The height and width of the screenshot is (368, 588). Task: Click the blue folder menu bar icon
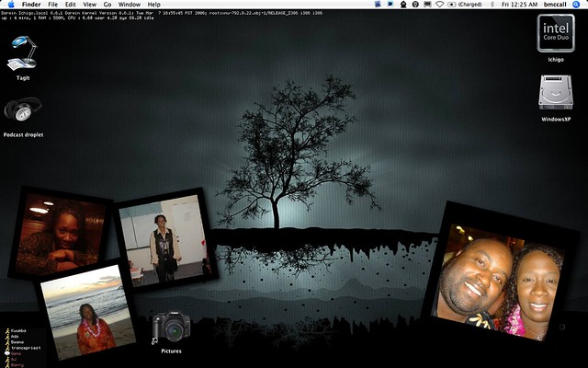pyautogui.click(x=390, y=5)
